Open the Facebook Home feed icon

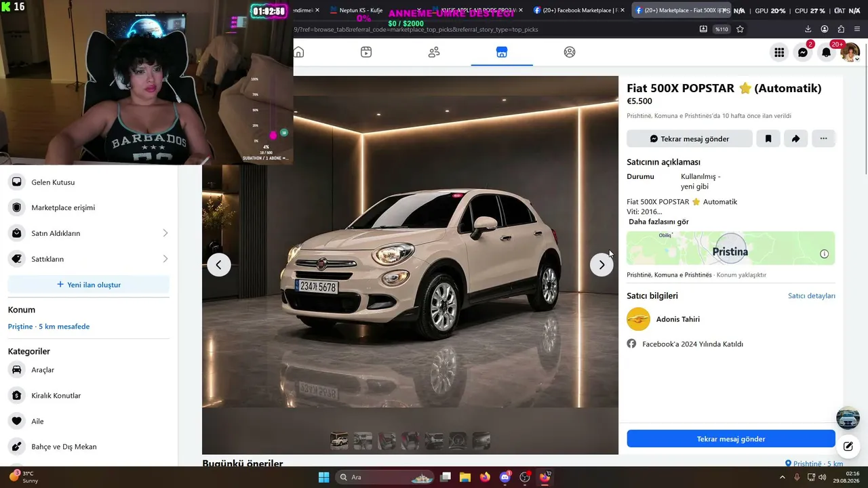click(x=298, y=52)
